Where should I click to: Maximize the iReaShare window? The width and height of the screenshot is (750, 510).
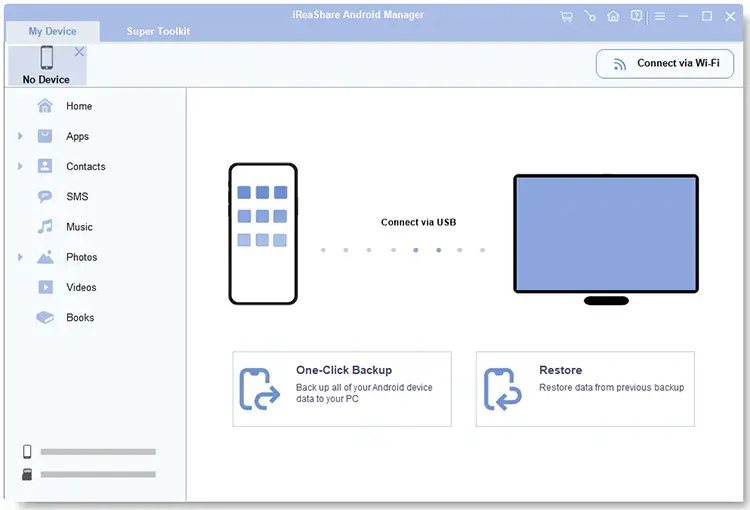[706, 16]
